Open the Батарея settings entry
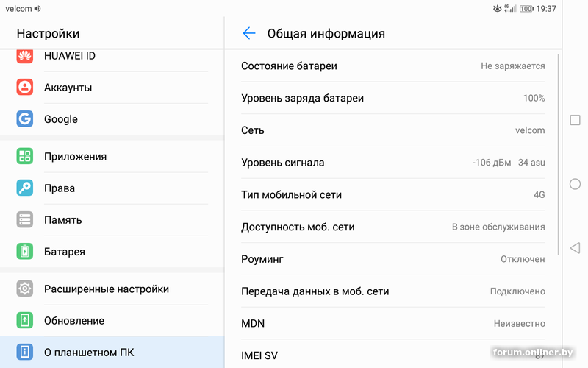Image resolution: width=588 pixels, height=368 pixels. coord(112,251)
